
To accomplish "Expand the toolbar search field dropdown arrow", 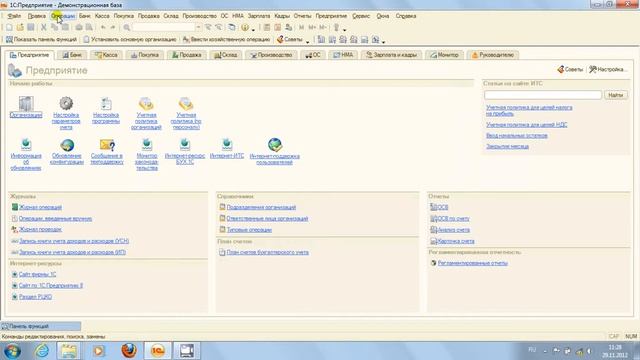I will (198, 27).
